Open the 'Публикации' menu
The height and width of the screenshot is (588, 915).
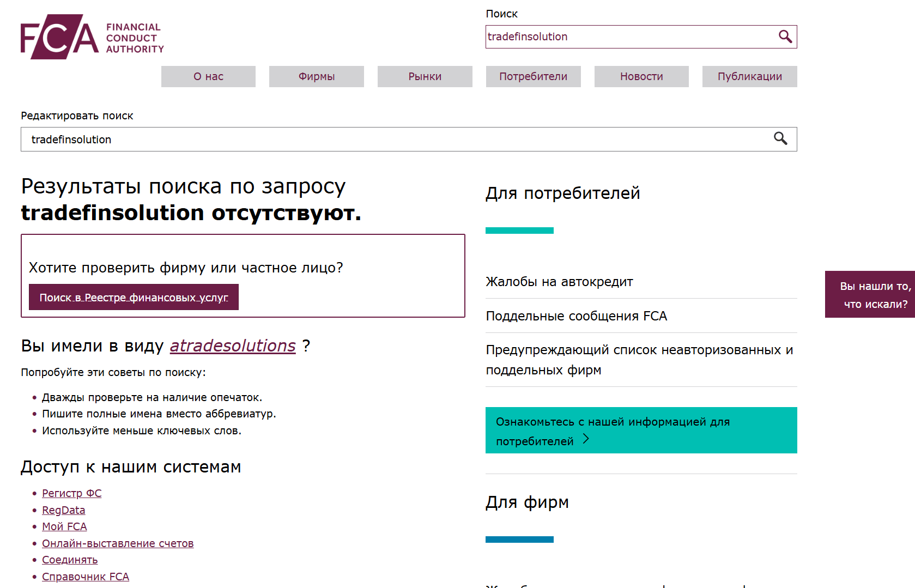(750, 76)
